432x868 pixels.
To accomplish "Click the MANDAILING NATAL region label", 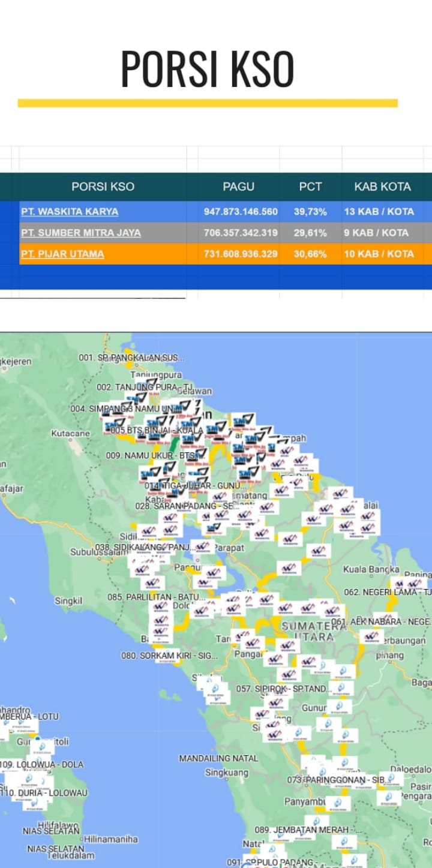I will coord(218,758).
